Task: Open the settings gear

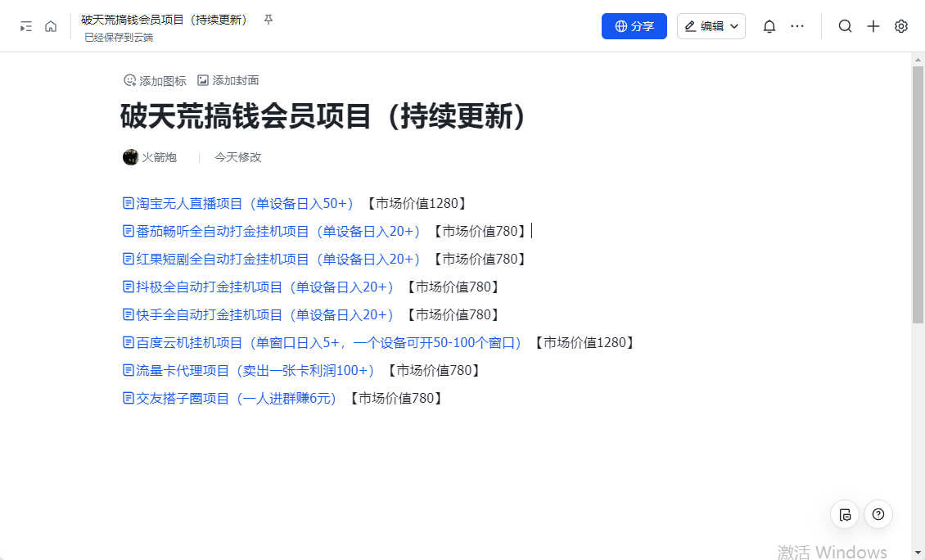Action: 900,25
